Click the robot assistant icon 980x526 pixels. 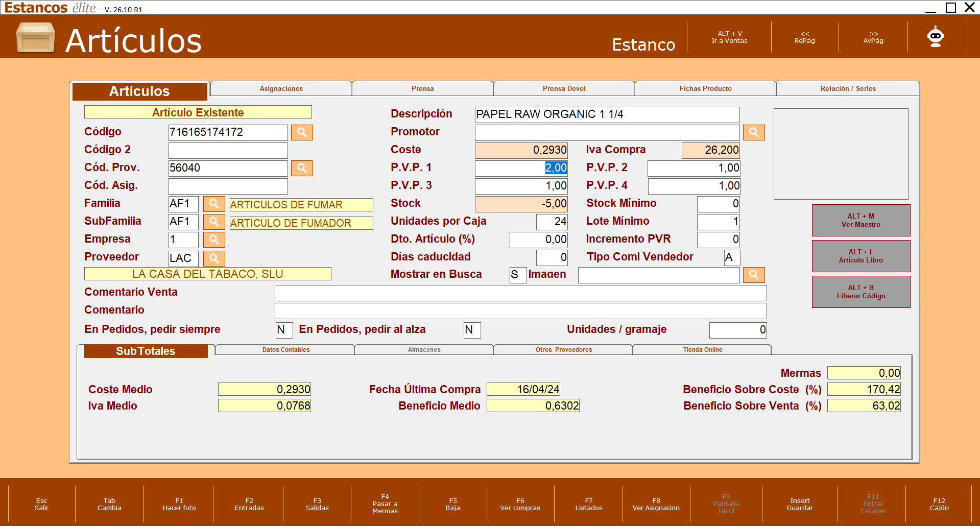click(x=936, y=37)
